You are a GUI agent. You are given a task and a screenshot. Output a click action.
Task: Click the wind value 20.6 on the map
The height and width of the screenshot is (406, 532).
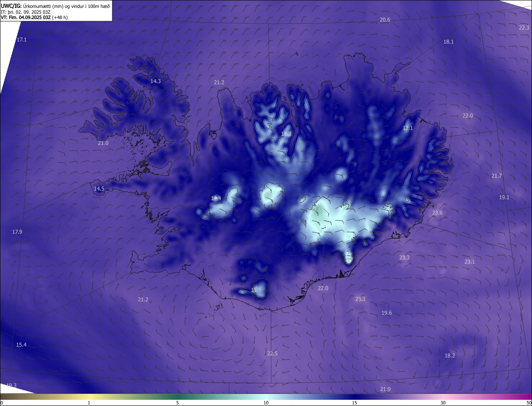[385, 20]
